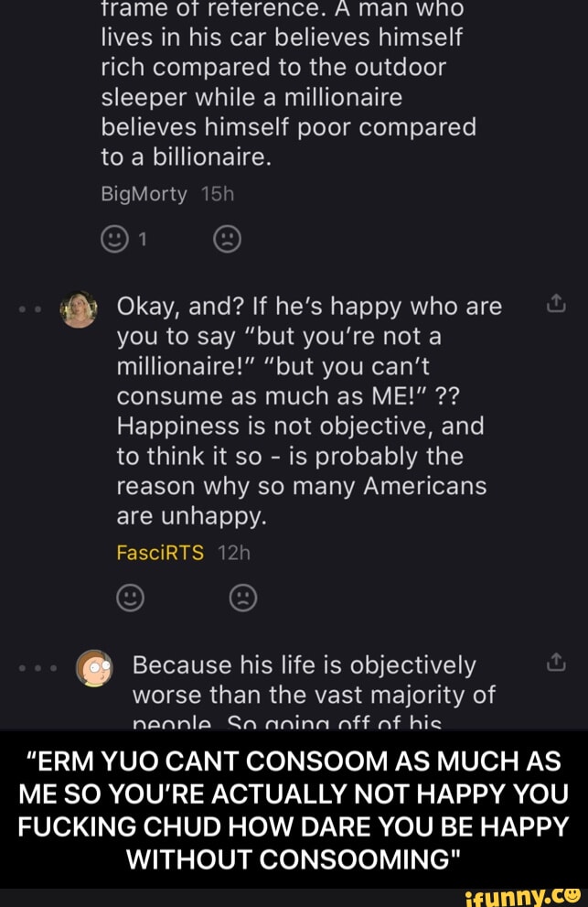Tap the smile reaction under BigMorty's comment
Image resolution: width=588 pixels, height=907 pixels.
pyautogui.click(x=113, y=239)
